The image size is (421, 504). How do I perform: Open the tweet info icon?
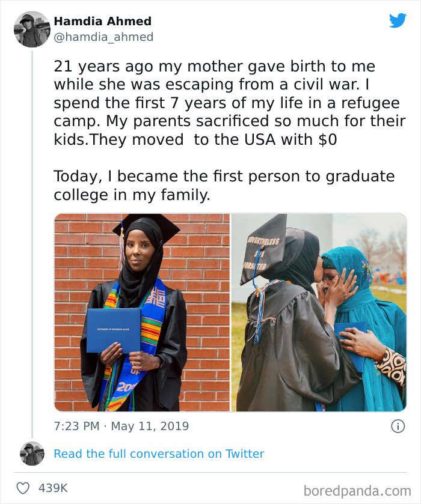[399, 426]
